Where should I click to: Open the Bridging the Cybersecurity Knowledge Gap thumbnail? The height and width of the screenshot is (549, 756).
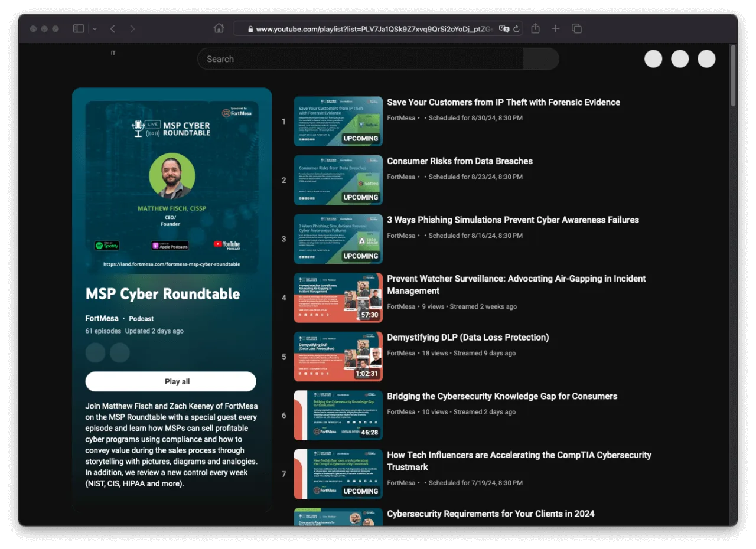338,415
